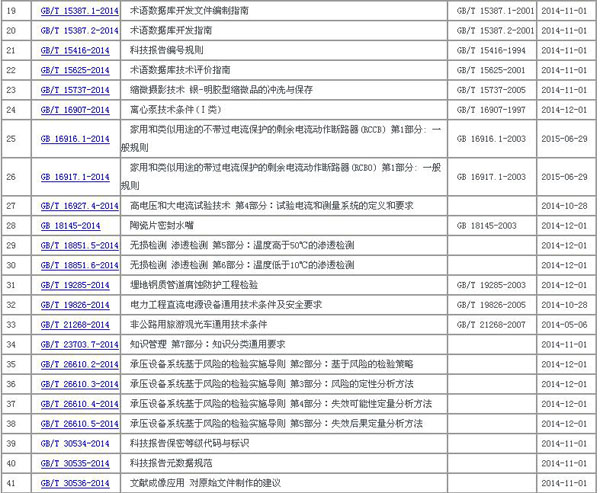The width and height of the screenshot is (600, 493).
Task: Select replaced standard GB/T 15387.1-2001
Action: (495, 11)
